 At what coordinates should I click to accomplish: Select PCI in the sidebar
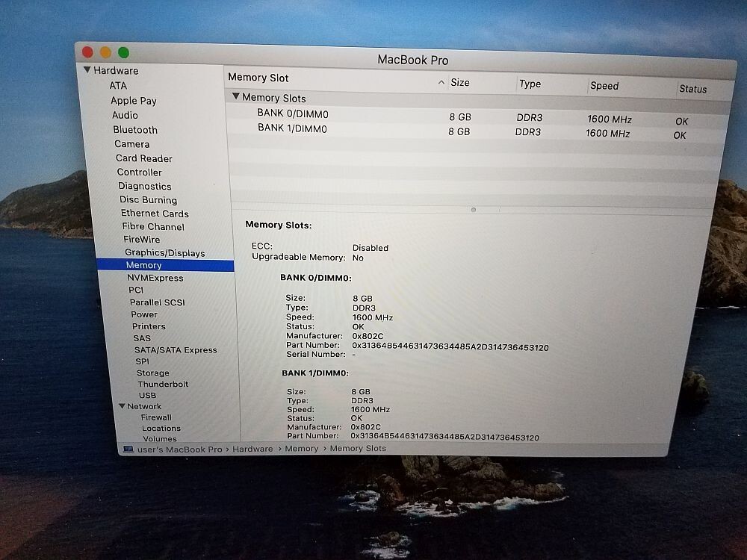[x=136, y=290]
